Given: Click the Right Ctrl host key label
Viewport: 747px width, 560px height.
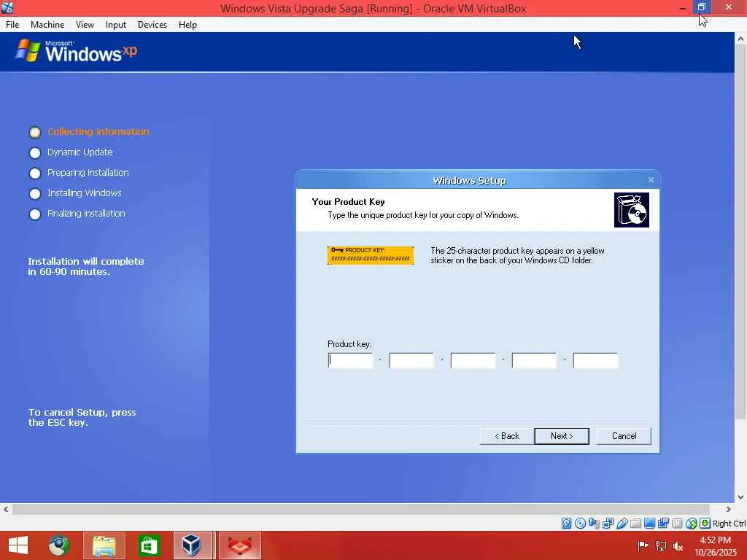Looking at the screenshot, I should point(729,524).
